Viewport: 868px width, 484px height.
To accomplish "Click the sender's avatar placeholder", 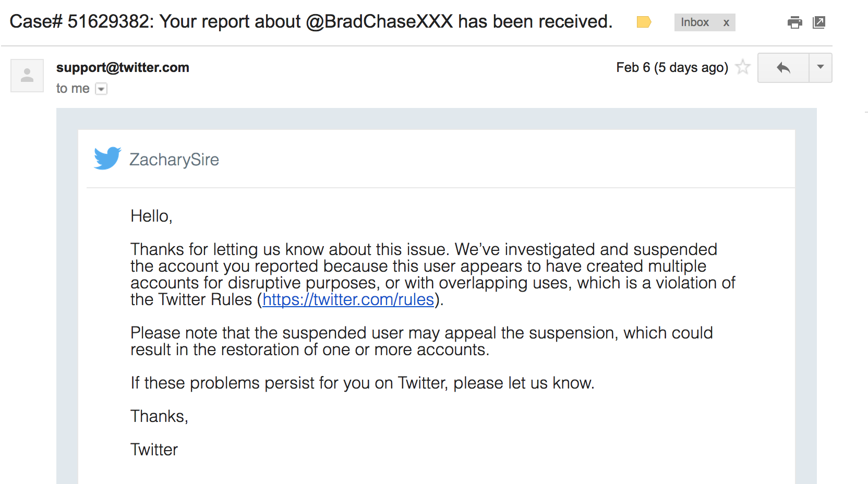I will click(27, 76).
